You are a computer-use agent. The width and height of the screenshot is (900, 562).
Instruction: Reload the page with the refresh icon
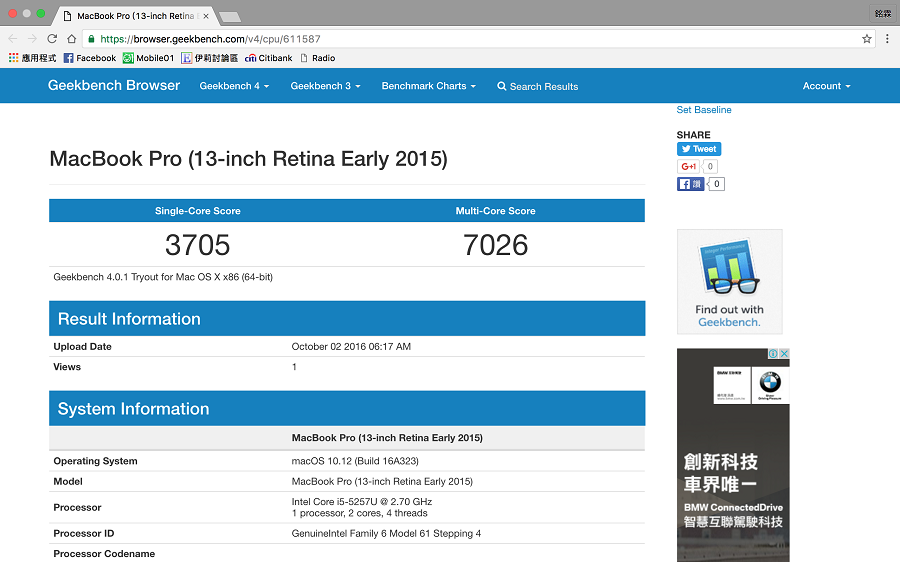tap(52, 38)
